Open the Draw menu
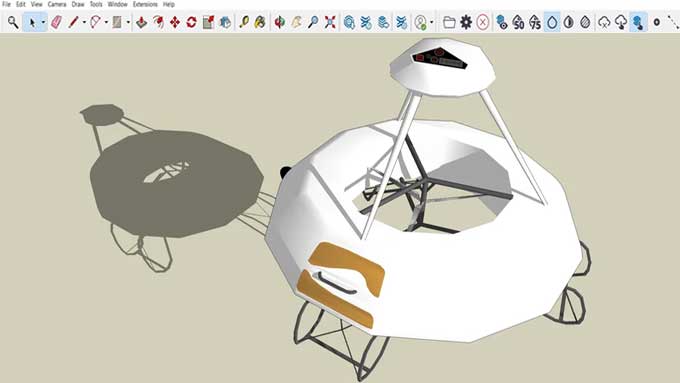Viewport: 680px width, 383px height. (78, 4)
